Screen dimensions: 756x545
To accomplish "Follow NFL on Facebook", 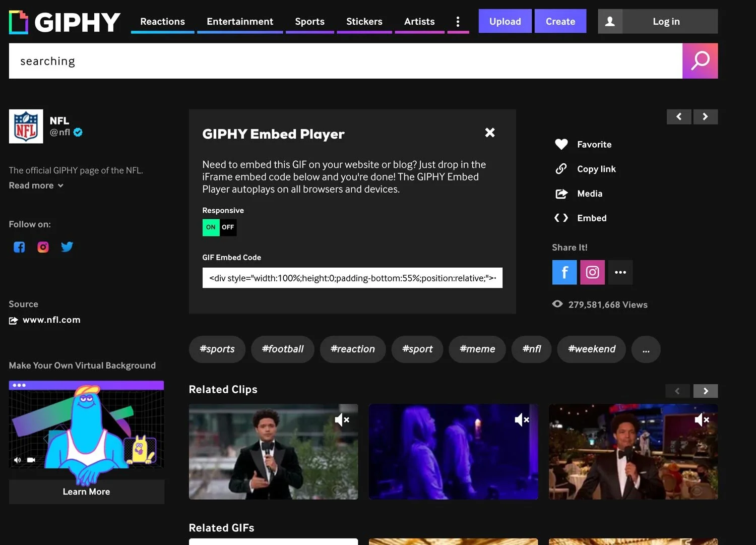I will click(x=19, y=247).
